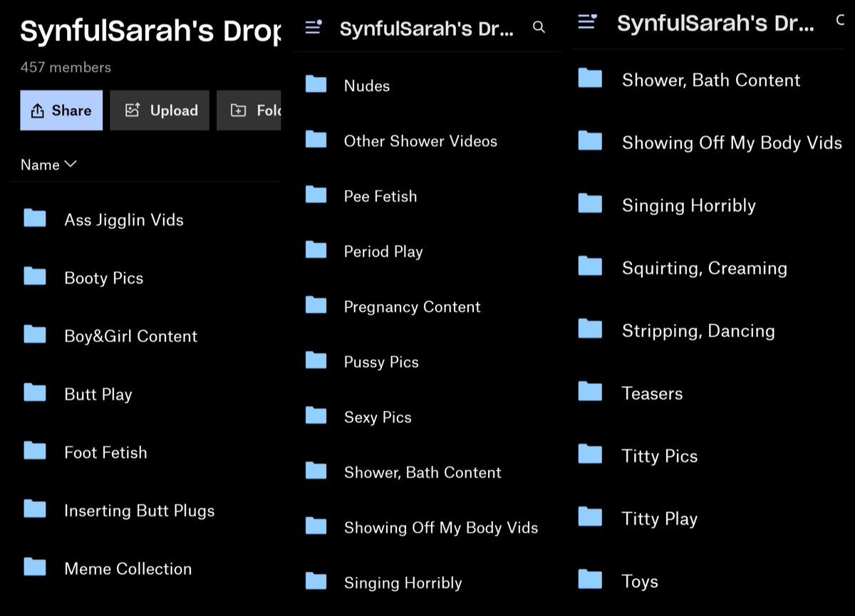Open the Period Play folder name
This screenshot has height=616, width=855.
point(383,251)
